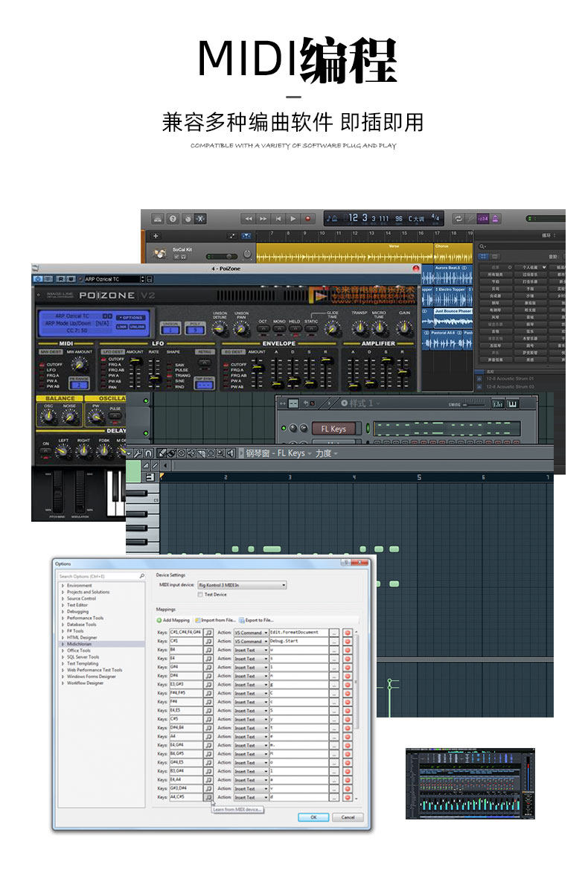Toggle the FL Keys channel green mute LED

click(x=284, y=428)
